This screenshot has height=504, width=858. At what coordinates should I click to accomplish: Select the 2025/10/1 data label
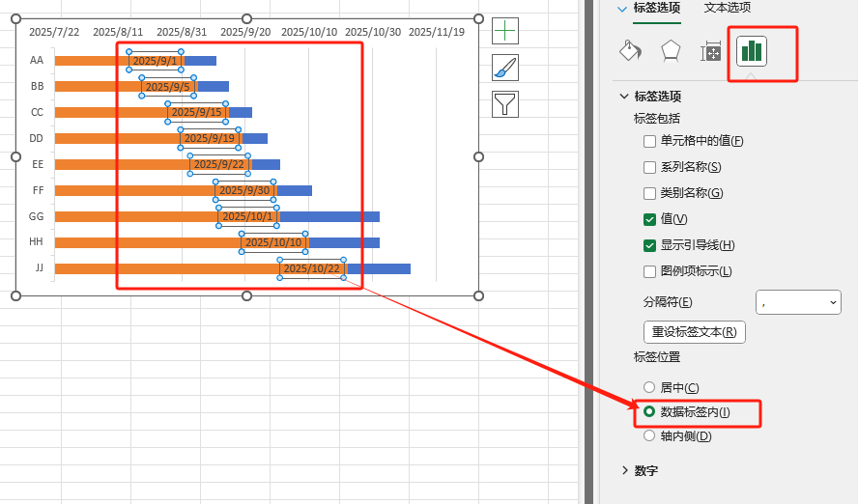(248, 216)
